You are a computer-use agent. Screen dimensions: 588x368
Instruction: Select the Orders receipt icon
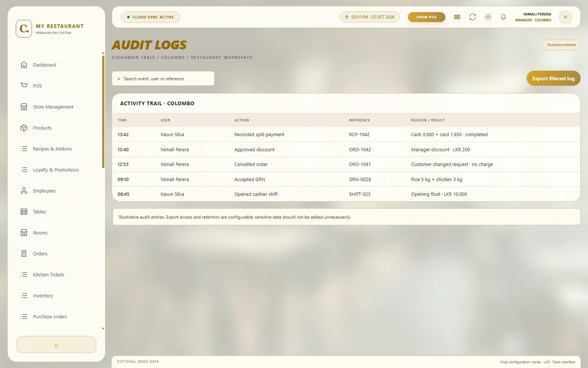pos(24,253)
